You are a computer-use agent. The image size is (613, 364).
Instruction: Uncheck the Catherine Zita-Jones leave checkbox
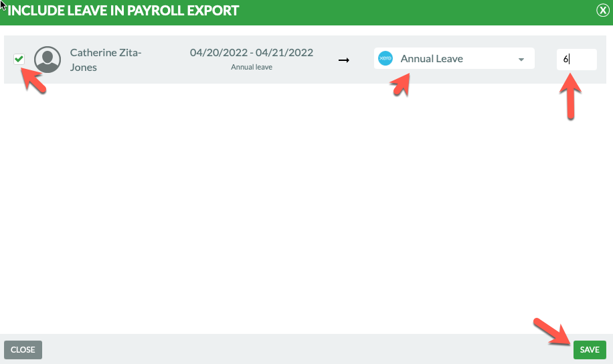point(19,59)
